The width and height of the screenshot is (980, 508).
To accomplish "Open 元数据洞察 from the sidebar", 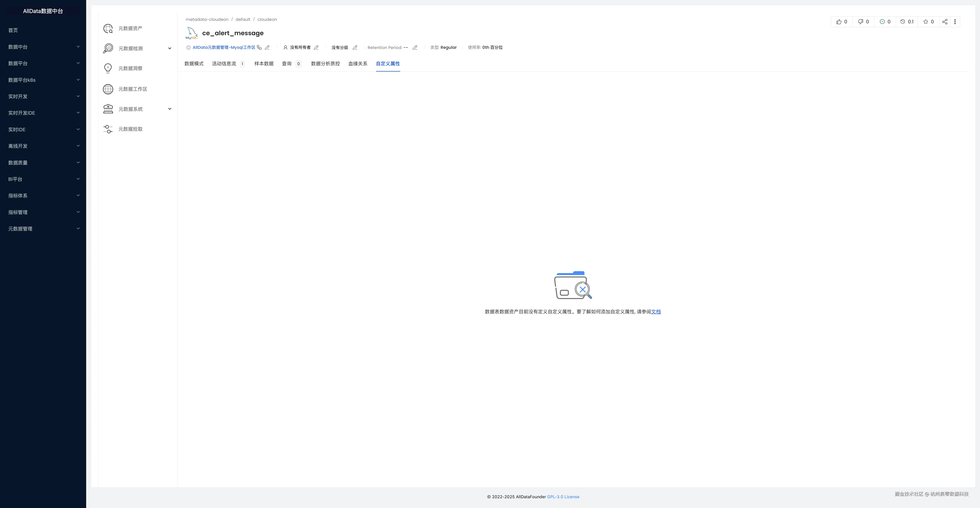I will (130, 69).
